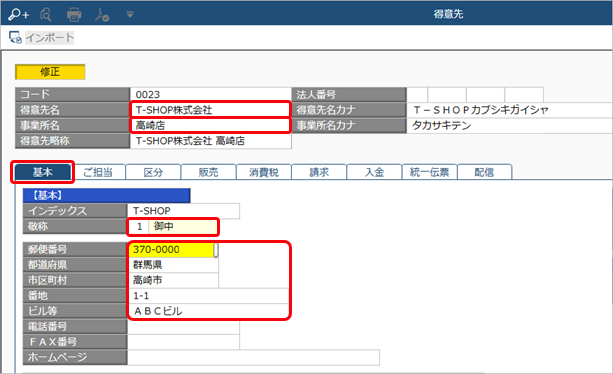Click the 敬称 code field showing 1

[139, 227]
